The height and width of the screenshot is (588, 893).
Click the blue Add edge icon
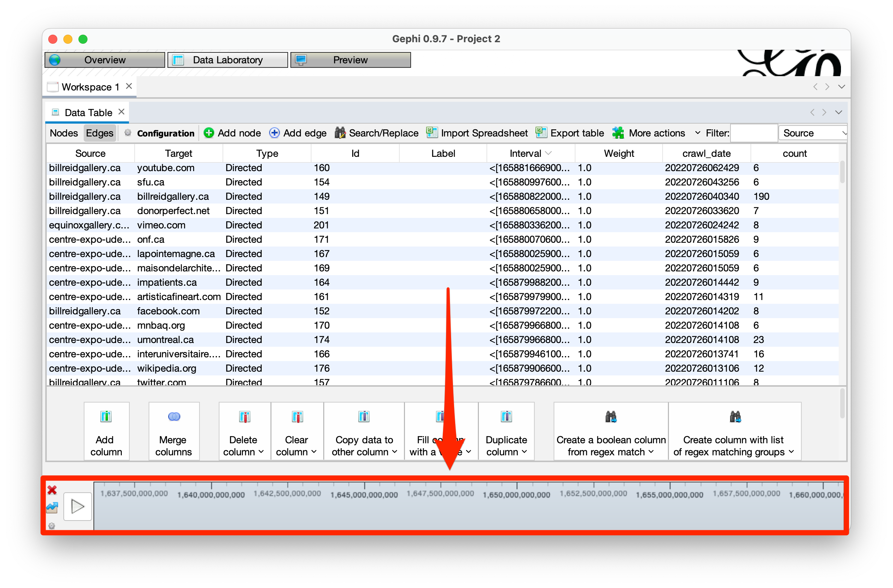pos(274,133)
